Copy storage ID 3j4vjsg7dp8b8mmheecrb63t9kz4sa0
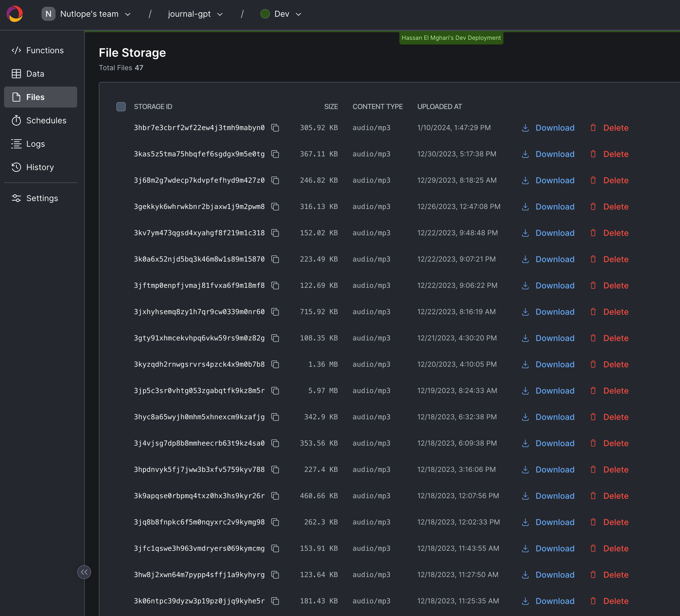Viewport: 680px width, 616px height. pyautogui.click(x=275, y=443)
